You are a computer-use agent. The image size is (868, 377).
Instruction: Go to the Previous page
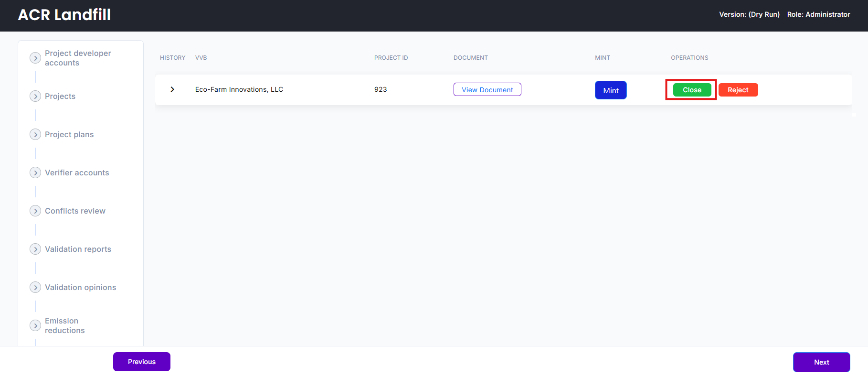tap(142, 362)
